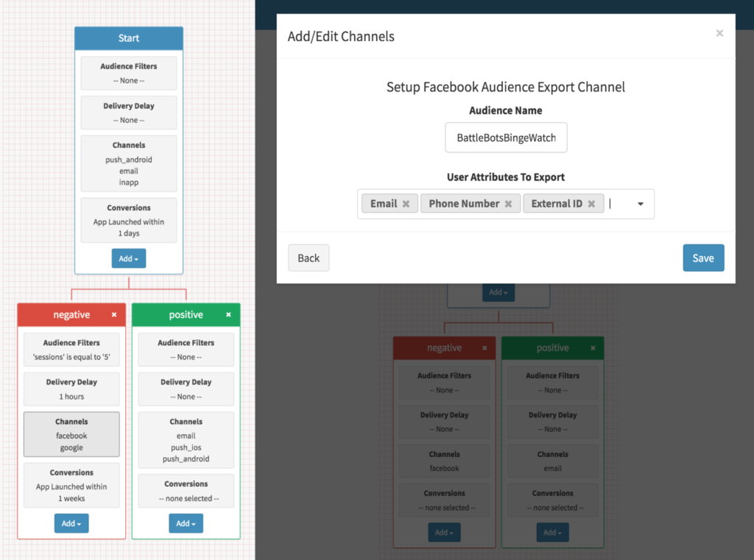Screen dimensions: 754x560
Task: Open Add dropdown under dimmed positive node
Action: (x=552, y=533)
